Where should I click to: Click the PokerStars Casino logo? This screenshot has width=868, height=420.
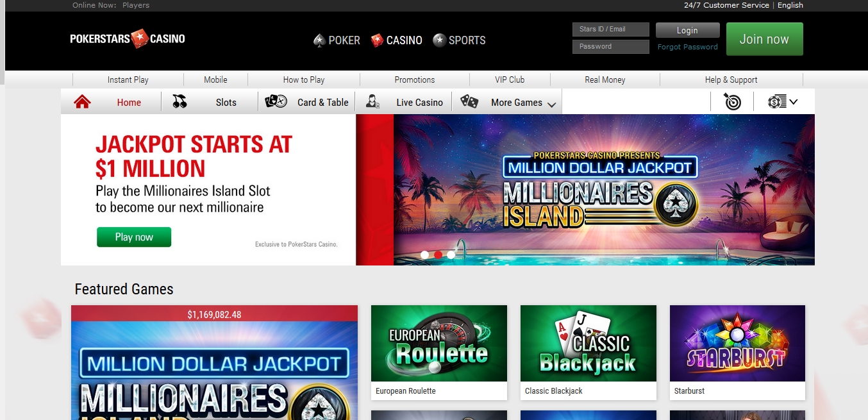pos(128,39)
